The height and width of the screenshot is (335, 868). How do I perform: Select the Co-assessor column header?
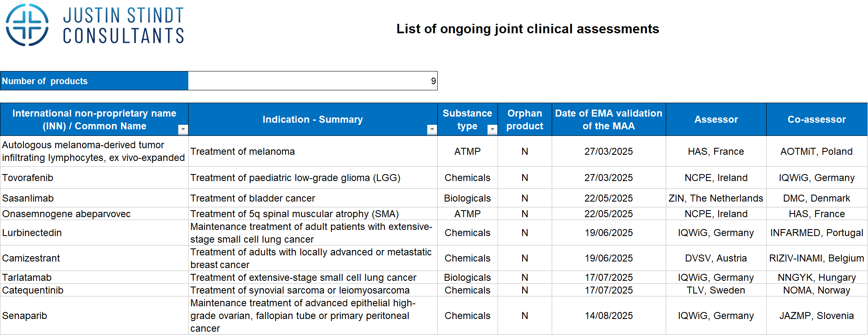pos(816,119)
